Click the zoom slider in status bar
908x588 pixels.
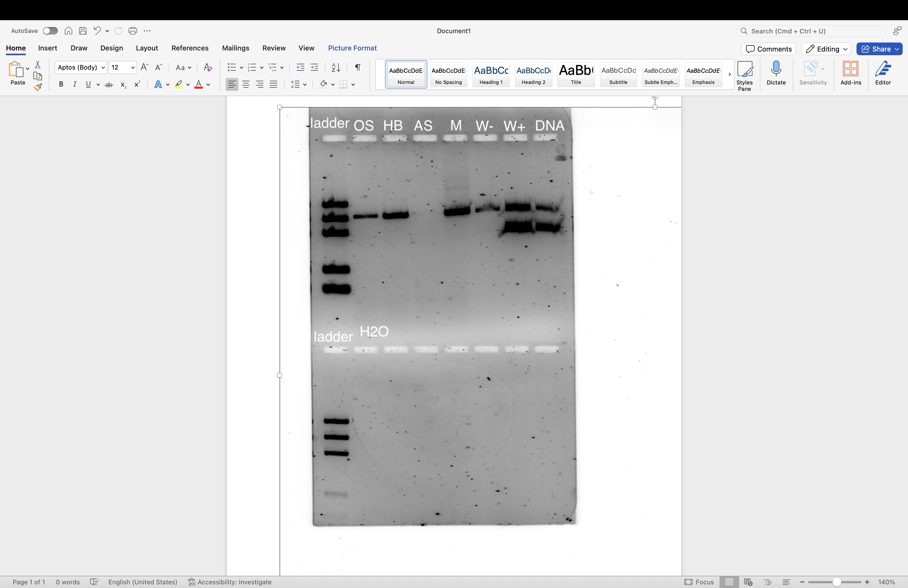(x=836, y=582)
